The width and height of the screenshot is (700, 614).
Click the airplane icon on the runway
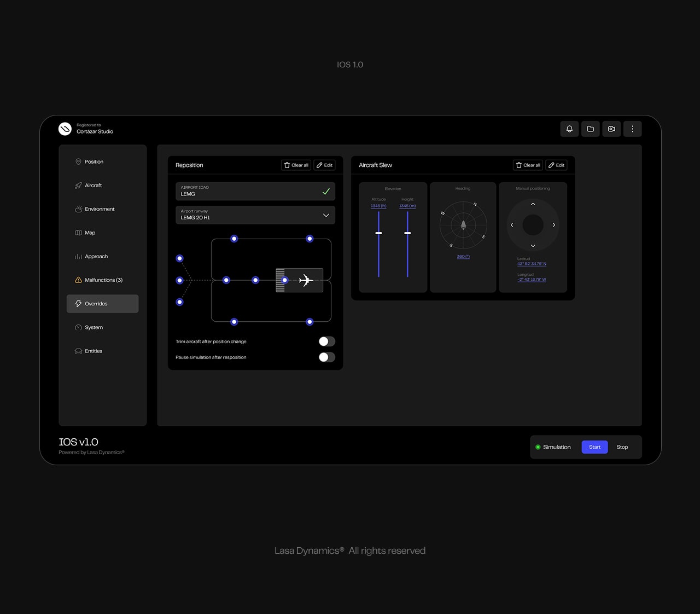(306, 280)
